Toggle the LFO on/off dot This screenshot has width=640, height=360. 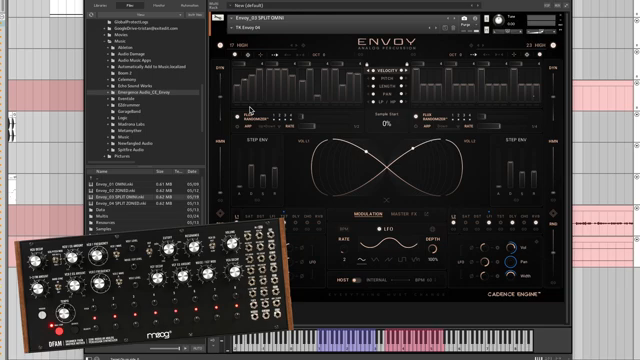pos(379,229)
